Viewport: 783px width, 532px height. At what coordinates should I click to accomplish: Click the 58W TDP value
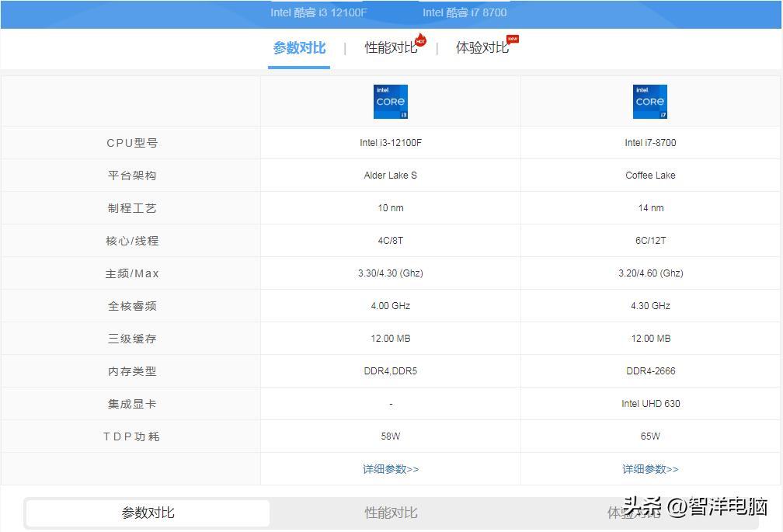[390, 436]
